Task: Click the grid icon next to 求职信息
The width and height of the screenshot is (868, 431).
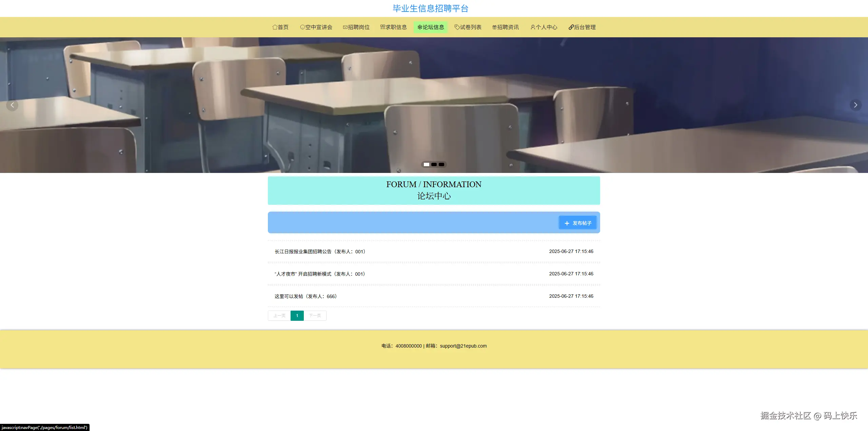Action: (382, 27)
